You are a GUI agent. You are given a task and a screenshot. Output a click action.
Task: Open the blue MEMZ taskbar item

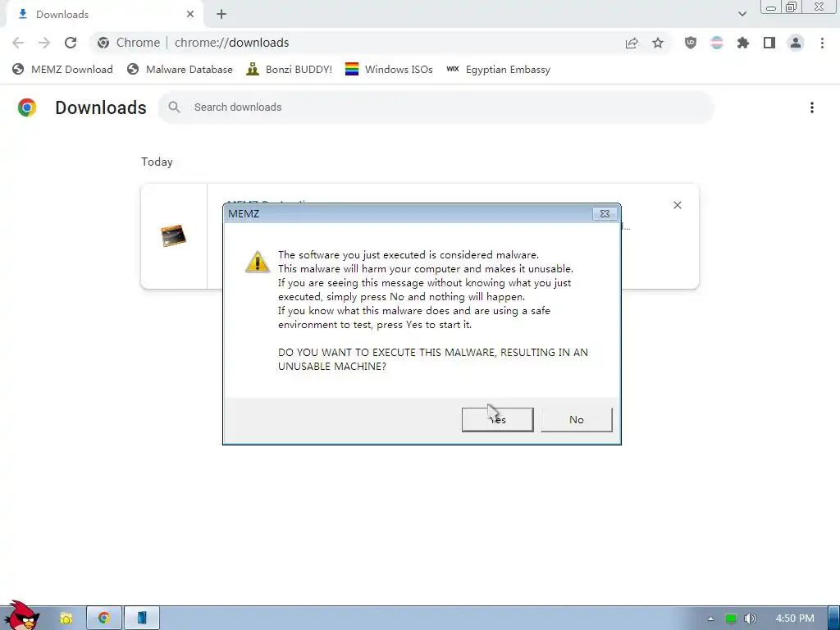click(142, 619)
